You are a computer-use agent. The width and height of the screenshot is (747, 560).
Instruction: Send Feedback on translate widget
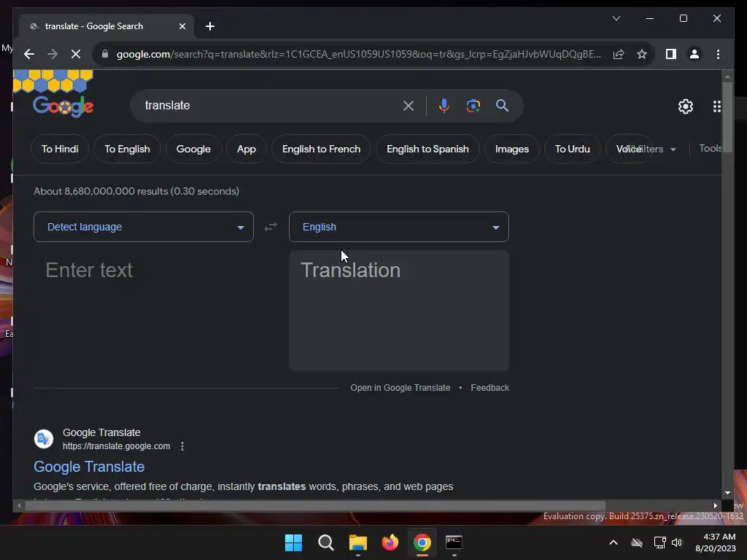point(489,388)
